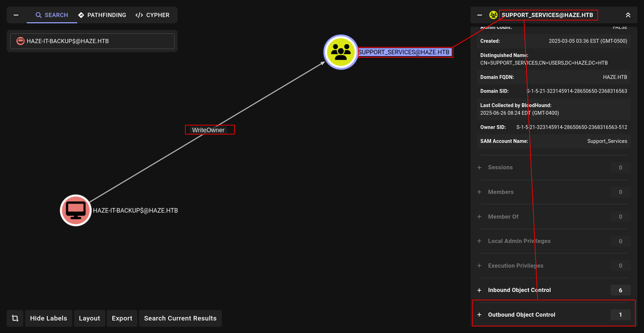The height and width of the screenshot is (333, 644).
Task: Open the Layout options button
Action: [x=89, y=318]
